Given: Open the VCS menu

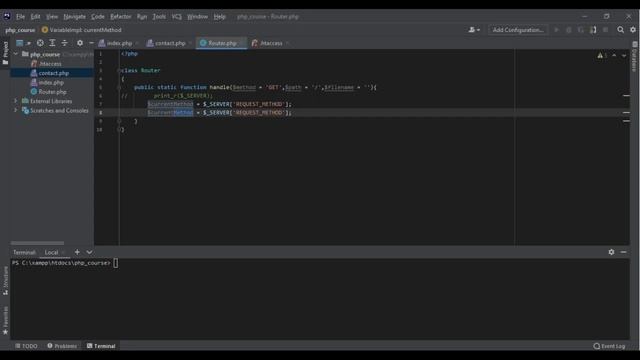Looking at the screenshot, I should click(x=176, y=17).
